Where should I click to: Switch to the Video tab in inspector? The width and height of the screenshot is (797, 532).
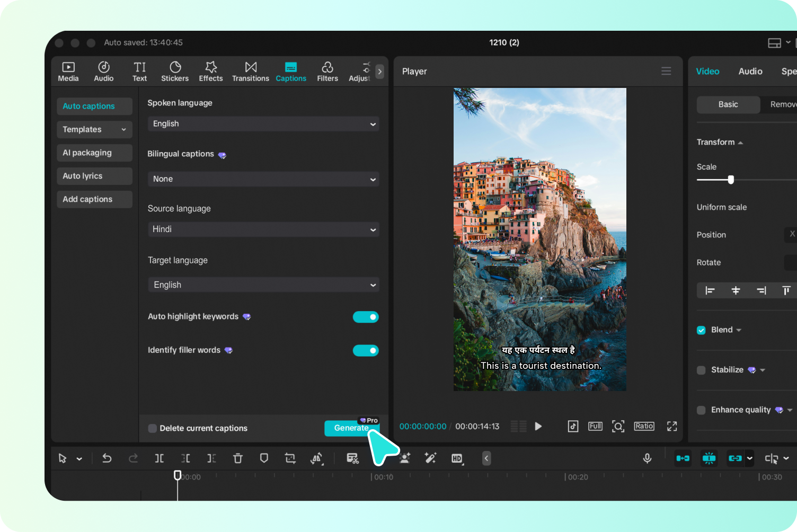(707, 72)
